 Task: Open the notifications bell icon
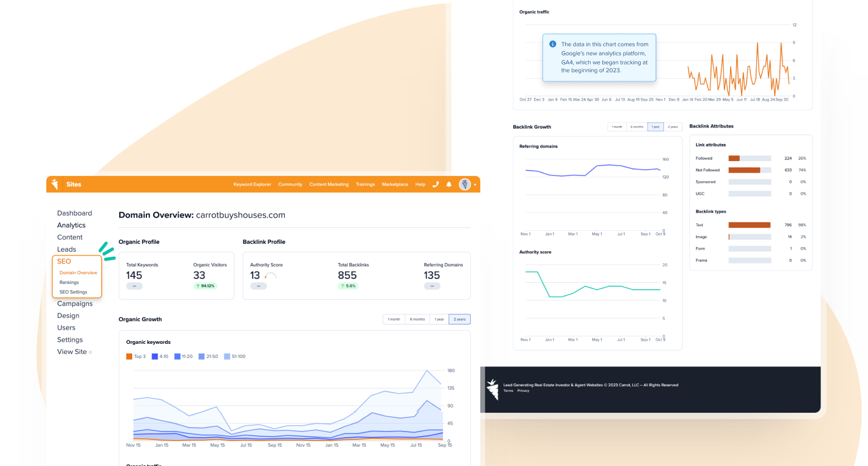449,184
